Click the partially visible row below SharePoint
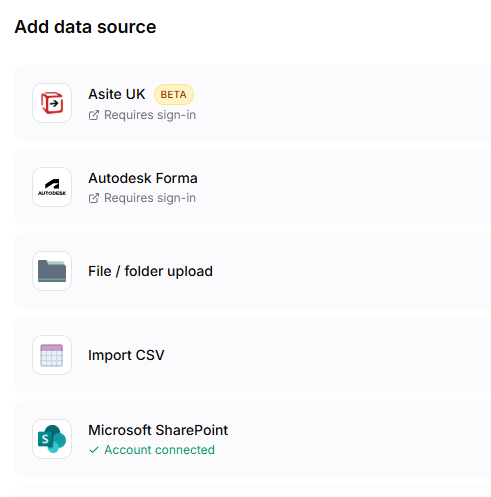 tap(253, 491)
